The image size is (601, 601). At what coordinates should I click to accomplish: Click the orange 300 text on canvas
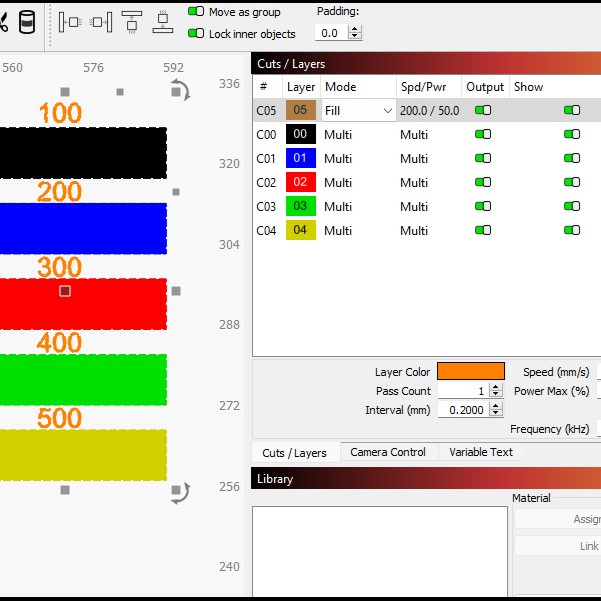pyautogui.click(x=59, y=267)
